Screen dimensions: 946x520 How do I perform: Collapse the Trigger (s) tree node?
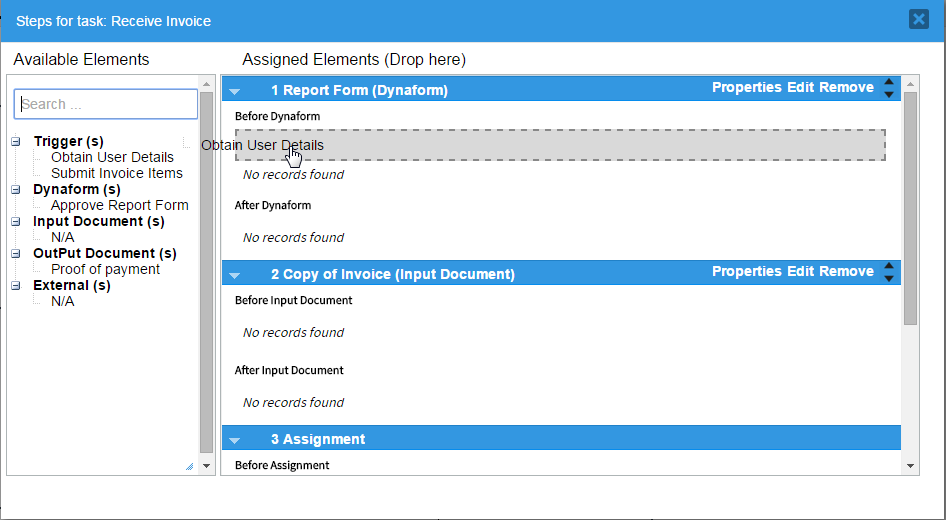click(16, 142)
